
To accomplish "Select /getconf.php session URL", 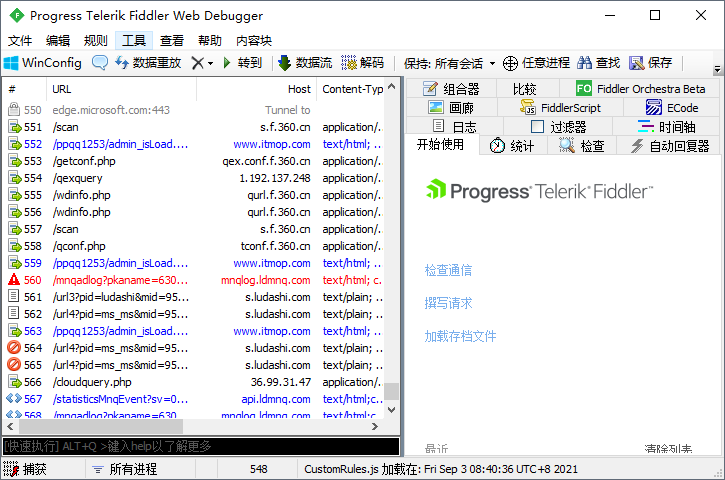I will coord(84,161).
